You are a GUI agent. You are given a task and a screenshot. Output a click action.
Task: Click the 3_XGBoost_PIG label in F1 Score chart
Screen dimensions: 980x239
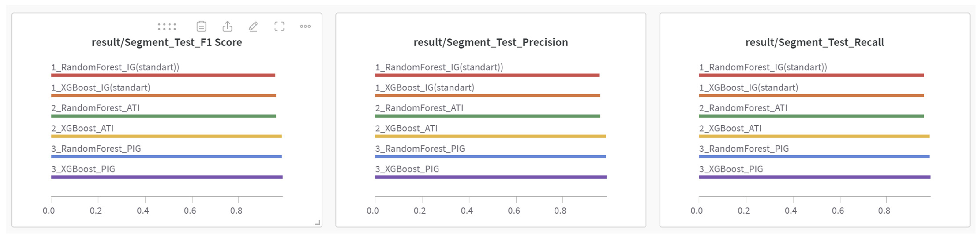point(83,169)
